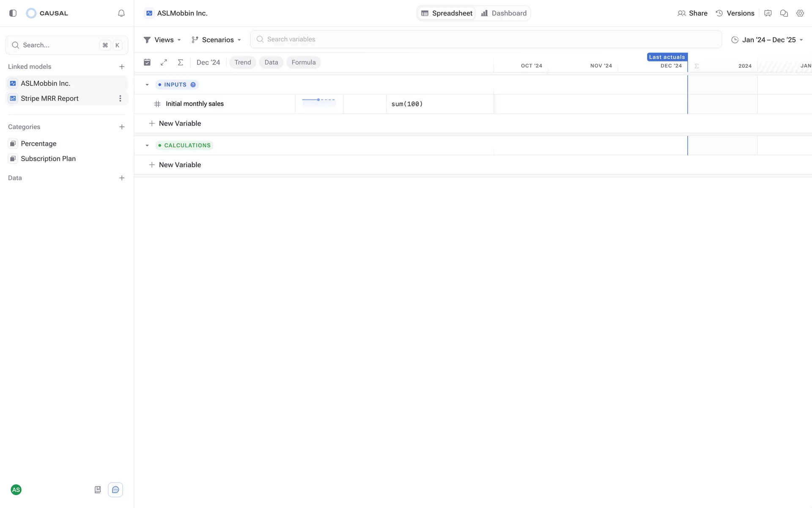Toggle the Trend column pill
The width and height of the screenshot is (812, 508).
coord(242,62)
